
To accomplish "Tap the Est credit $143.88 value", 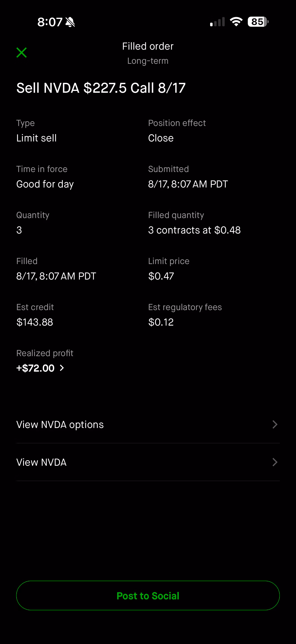I will 35,322.
